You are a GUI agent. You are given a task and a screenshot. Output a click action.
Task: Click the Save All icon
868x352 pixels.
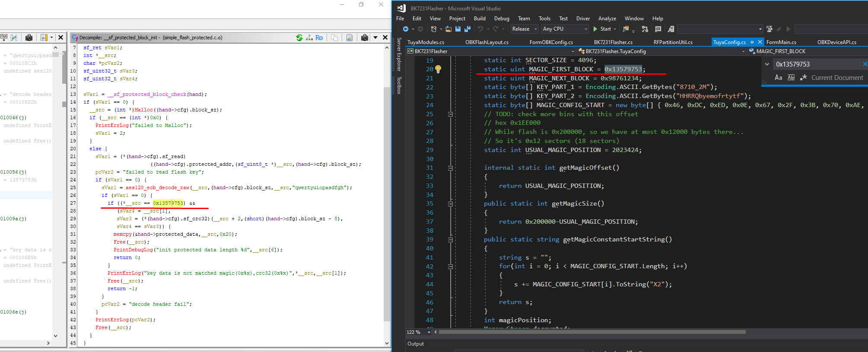click(x=467, y=29)
